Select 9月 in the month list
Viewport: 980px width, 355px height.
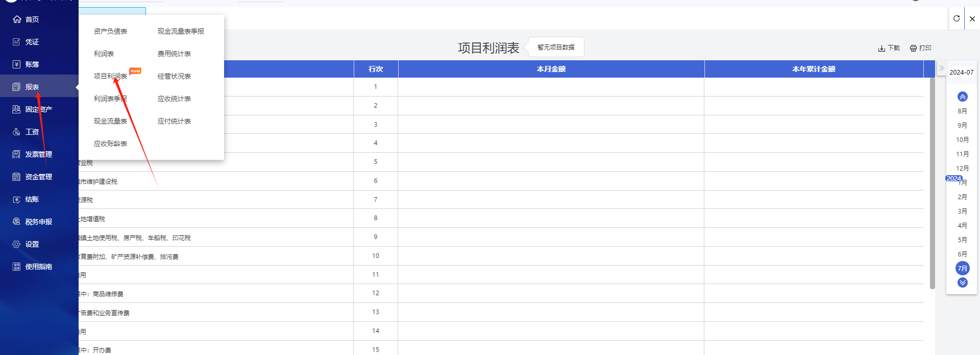962,126
